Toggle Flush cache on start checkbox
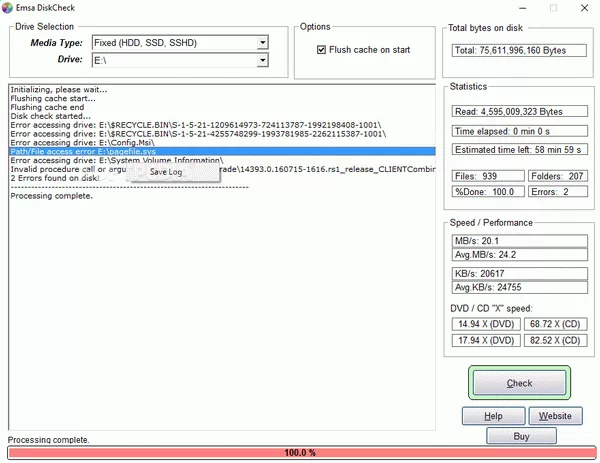 [x=321, y=50]
